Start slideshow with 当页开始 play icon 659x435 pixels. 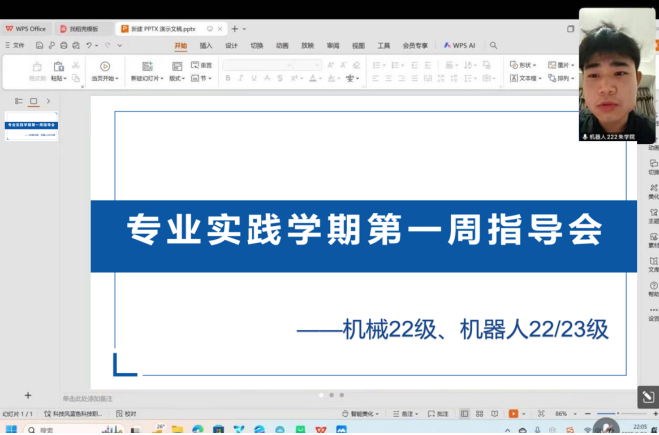coord(105,66)
